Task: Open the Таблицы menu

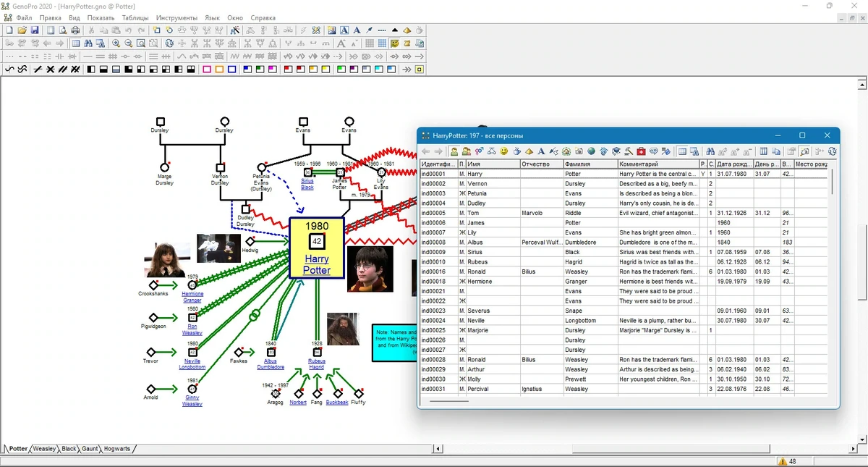Action: point(135,17)
